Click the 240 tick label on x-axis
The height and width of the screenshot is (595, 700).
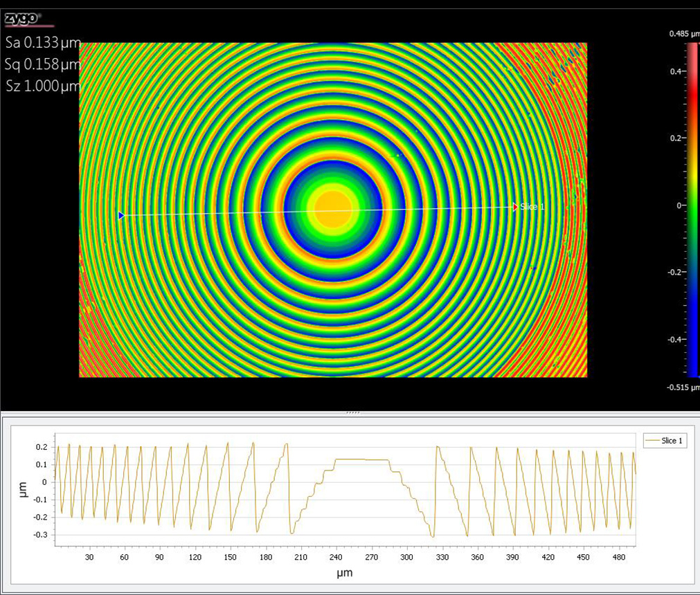pyautogui.click(x=336, y=557)
